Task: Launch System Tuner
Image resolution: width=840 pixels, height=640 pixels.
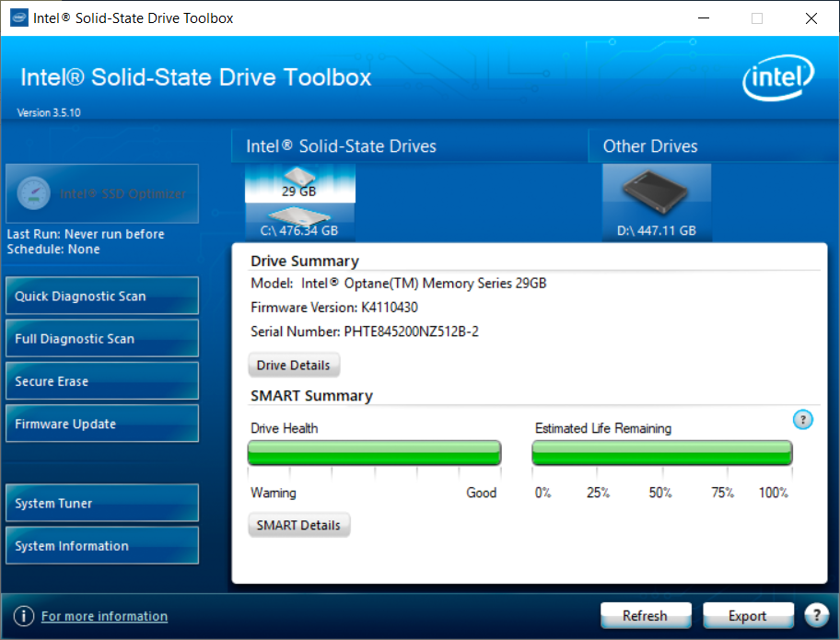Action: tap(102, 503)
